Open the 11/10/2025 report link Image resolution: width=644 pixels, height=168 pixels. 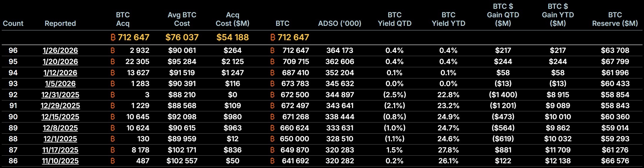tap(60, 161)
